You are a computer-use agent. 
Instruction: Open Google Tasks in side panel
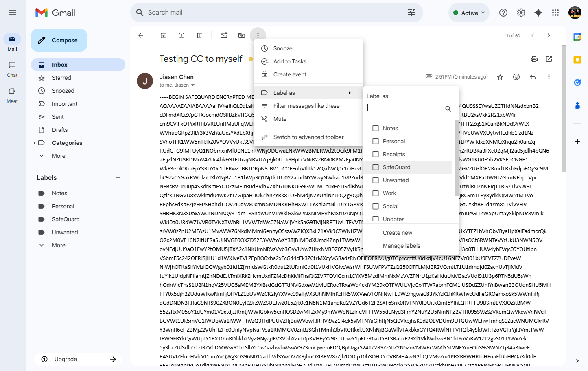click(x=577, y=83)
